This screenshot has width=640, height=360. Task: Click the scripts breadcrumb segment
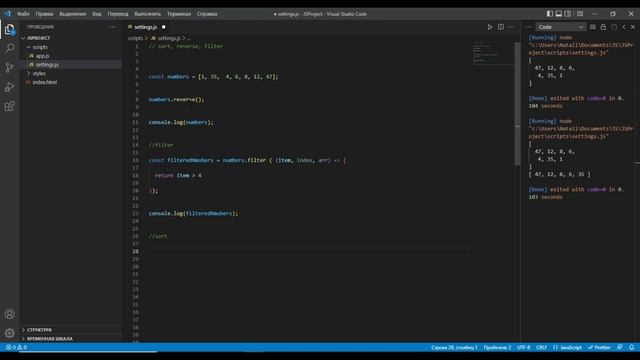135,38
